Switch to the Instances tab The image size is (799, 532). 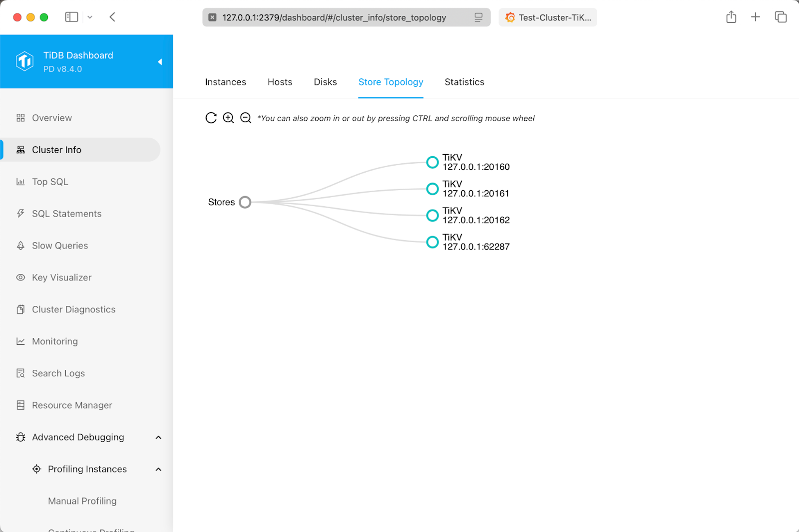tap(226, 82)
